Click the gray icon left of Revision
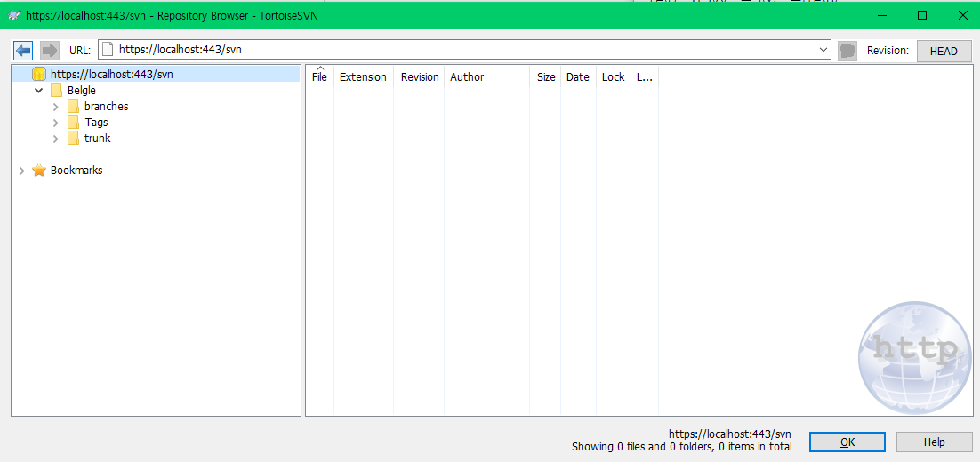The width and height of the screenshot is (980, 462). [x=847, y=51]
